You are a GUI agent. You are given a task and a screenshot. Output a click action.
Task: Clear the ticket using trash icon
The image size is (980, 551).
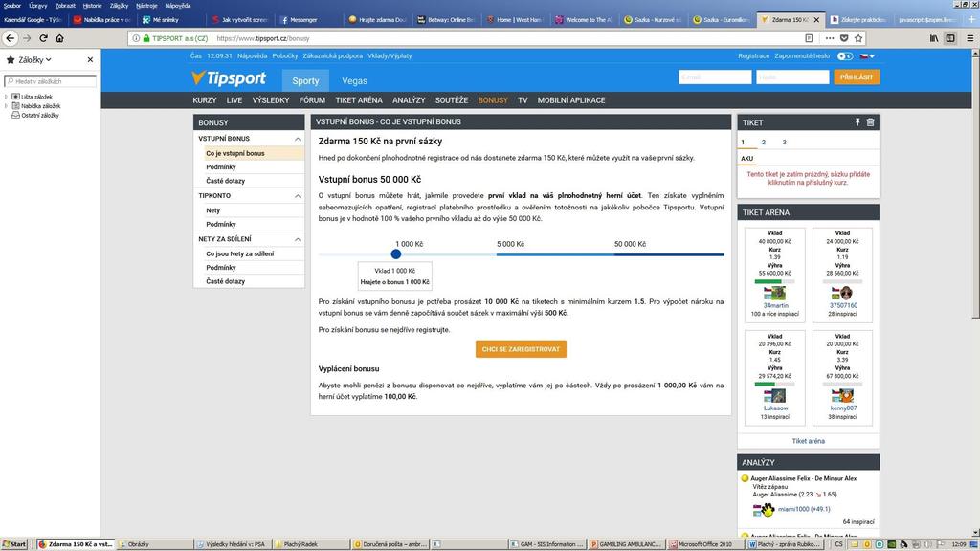click(870, 122)
